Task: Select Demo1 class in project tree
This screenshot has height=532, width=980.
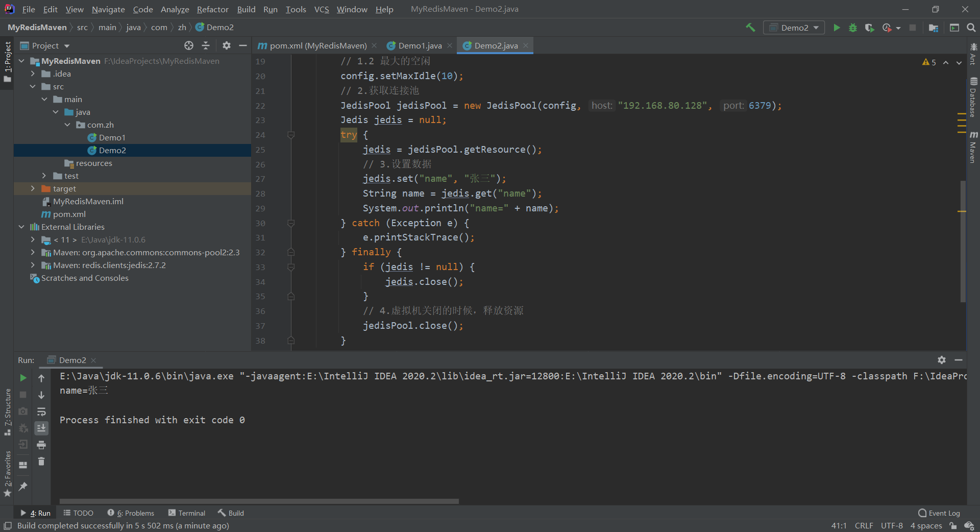Action: point(112,138)
